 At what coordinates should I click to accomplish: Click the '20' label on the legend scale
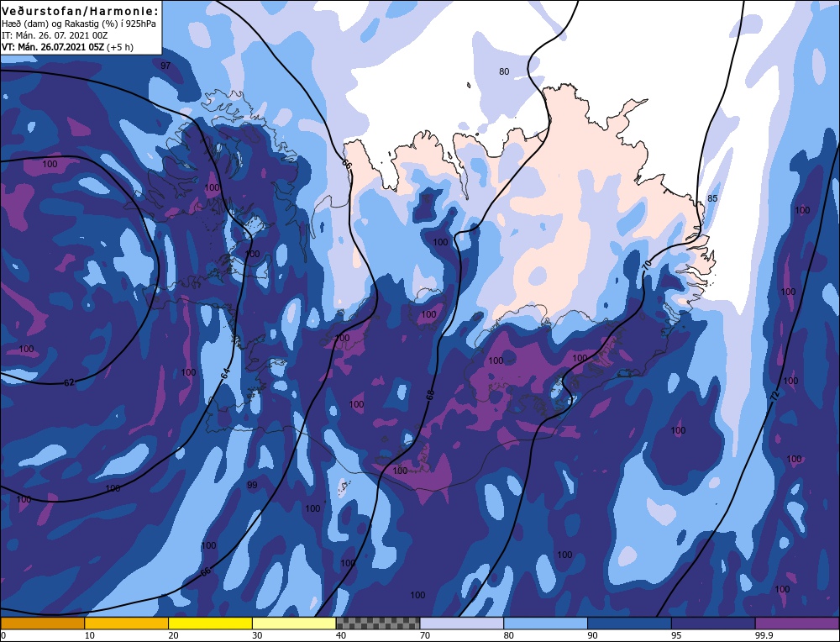pyautogui.click(x=173, y=635)
